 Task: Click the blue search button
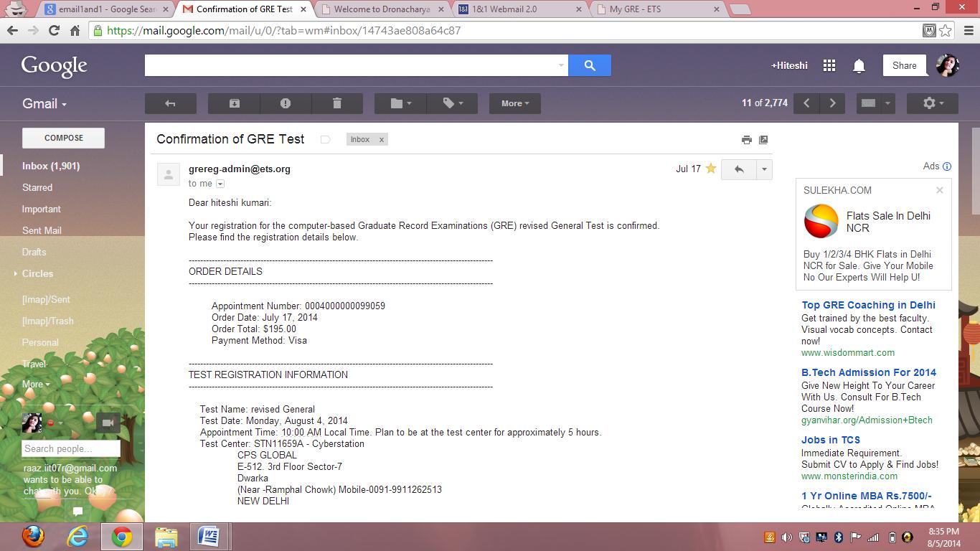[x=590, y=65]
